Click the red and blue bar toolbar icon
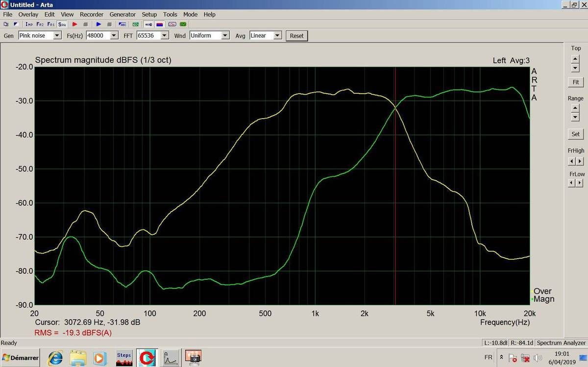Viewport: 588px width, 367px height. tap(160, 24)
